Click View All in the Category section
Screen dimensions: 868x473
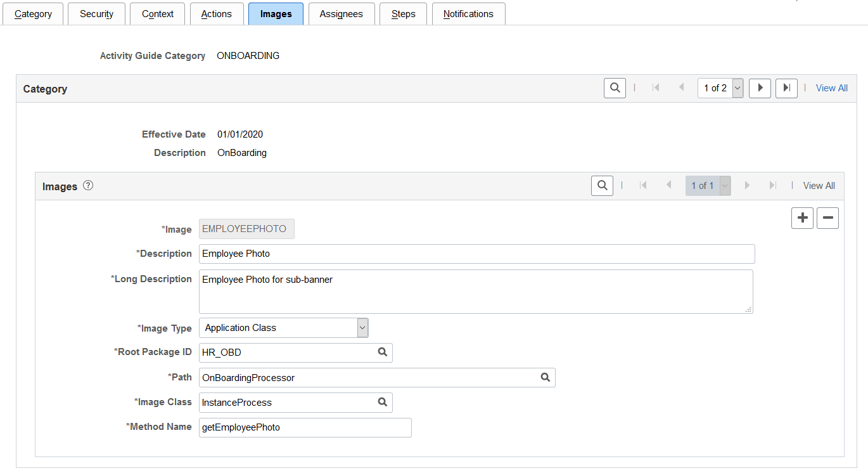831,87
